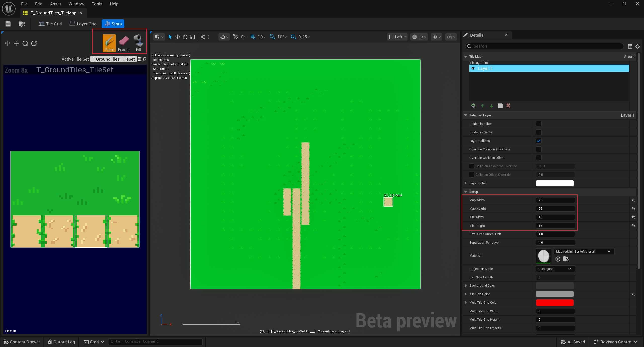Expand the Layer Color property
Viewport: 644px width, 347px height.
(466, 183)
